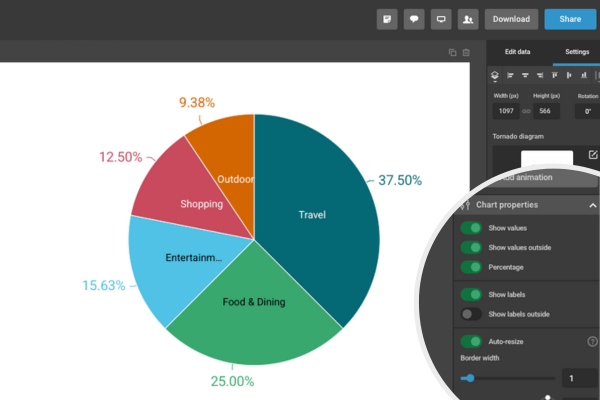The height and width of the screenshot is (400, 600).
Task: Toggle the Auto-resize switch
Action: (471, 341)
